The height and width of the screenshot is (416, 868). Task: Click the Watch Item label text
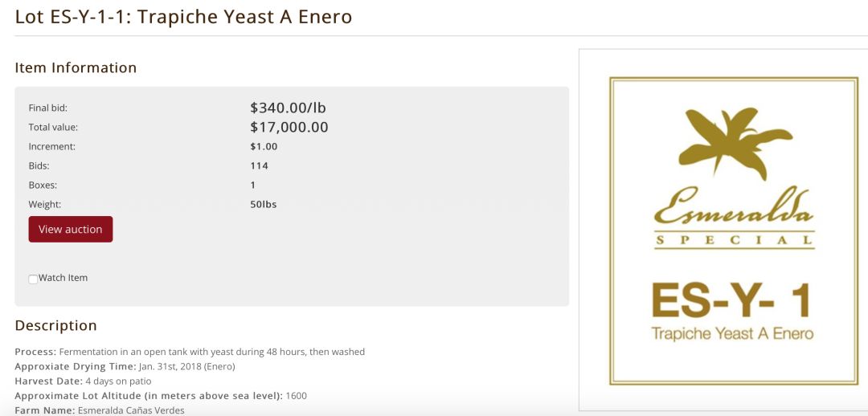coord(63,278)
